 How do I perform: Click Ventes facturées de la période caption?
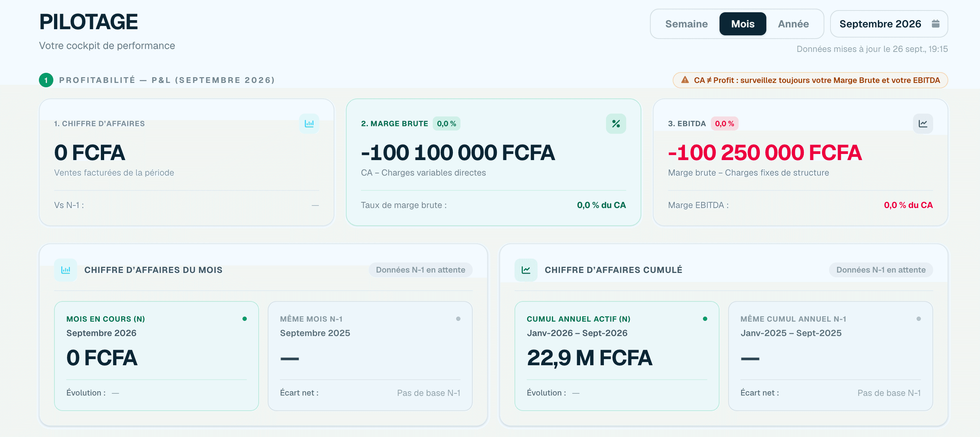(x=114, y=173)
